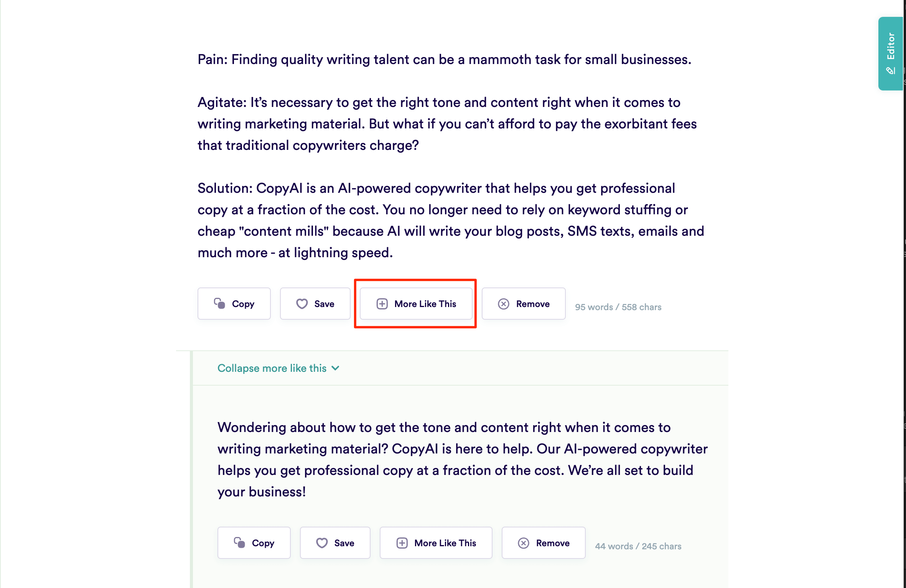Click Copy on the first generated result

(234, 304)
